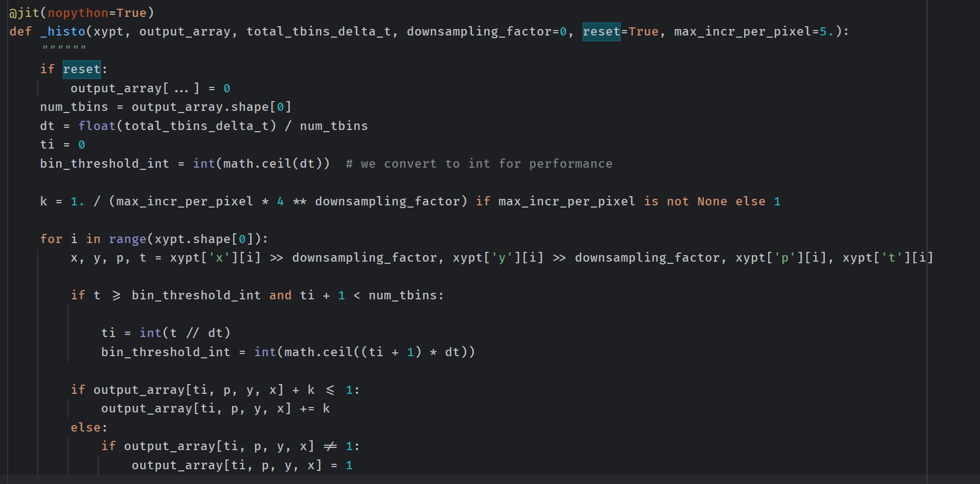980x484 pixels.
Task: Expand the folded docstring quotes
Action: click(x=64, y=49)
